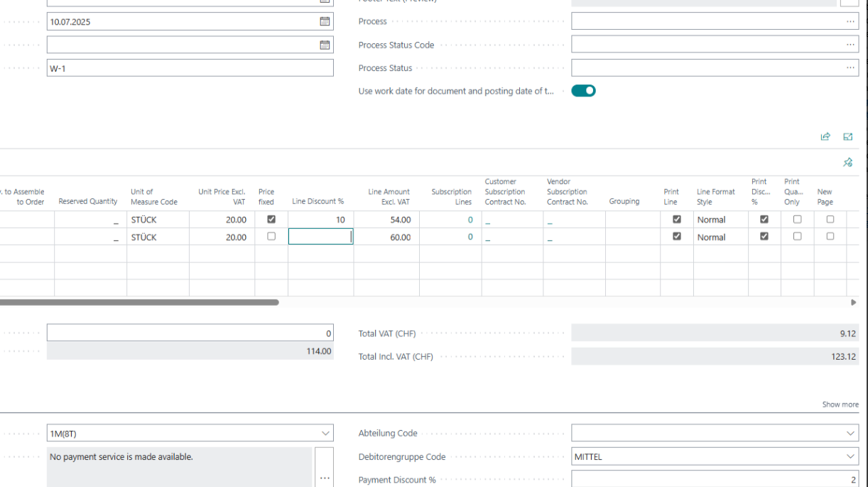The image size is (868, 487).
Task: Toggle Print Disc. % on the second line
Action: 764,237
